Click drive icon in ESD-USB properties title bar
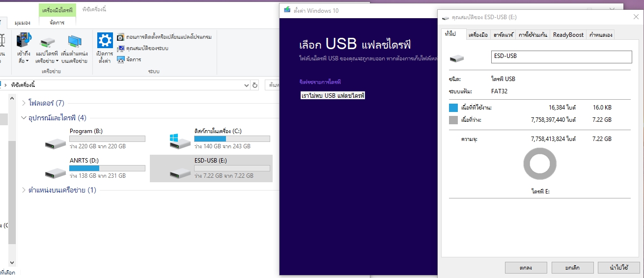 pos(445,17)
